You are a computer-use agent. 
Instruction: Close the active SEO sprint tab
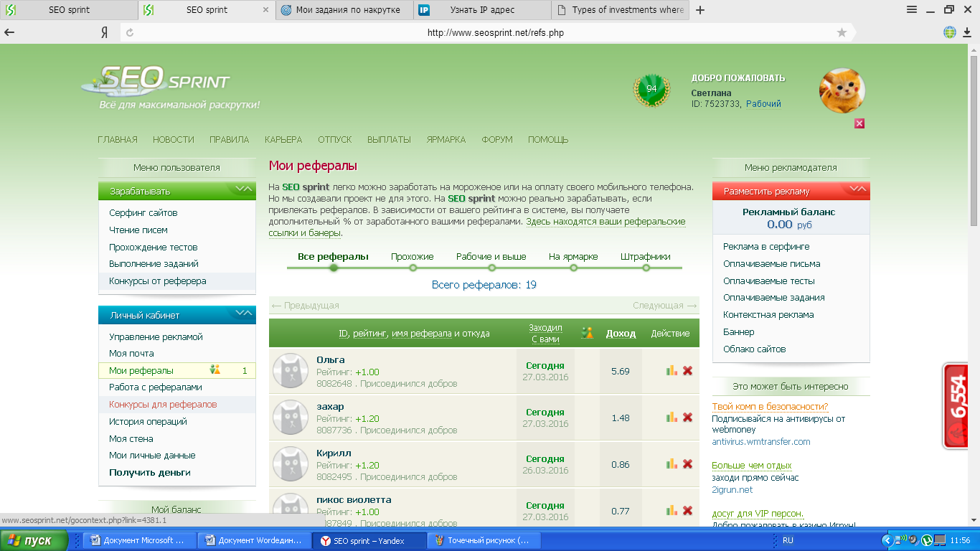pos(266,10)
